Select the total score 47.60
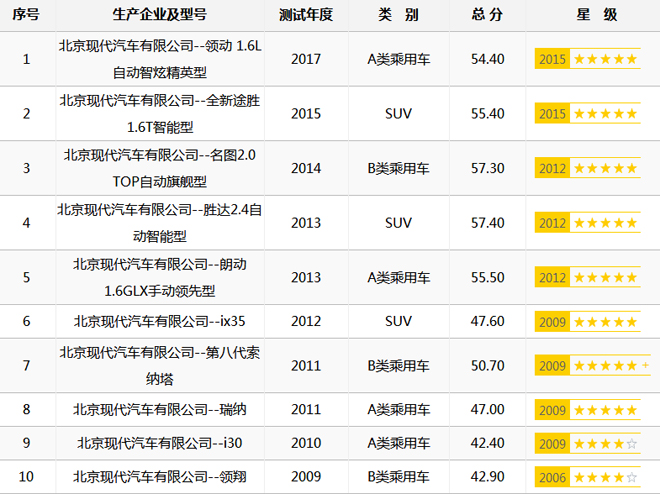This screenshot has height=494, width=660. [x=487, y=321]
